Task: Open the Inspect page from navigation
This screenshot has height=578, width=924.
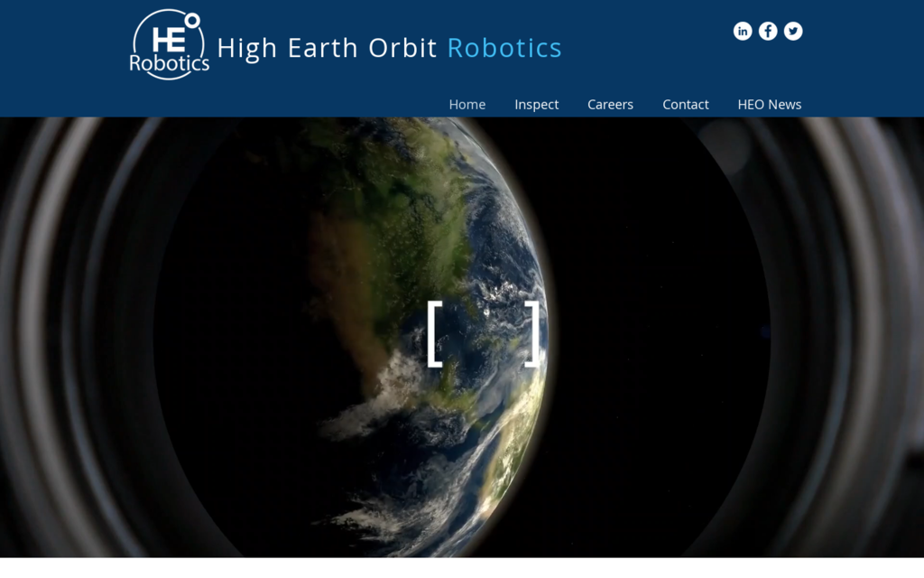Action: click(537, 105)
